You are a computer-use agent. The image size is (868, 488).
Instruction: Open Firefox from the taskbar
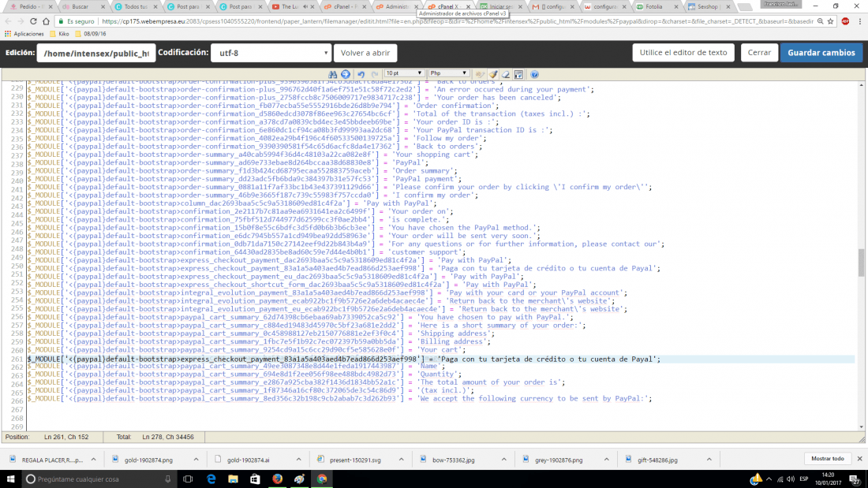[277, 479]
